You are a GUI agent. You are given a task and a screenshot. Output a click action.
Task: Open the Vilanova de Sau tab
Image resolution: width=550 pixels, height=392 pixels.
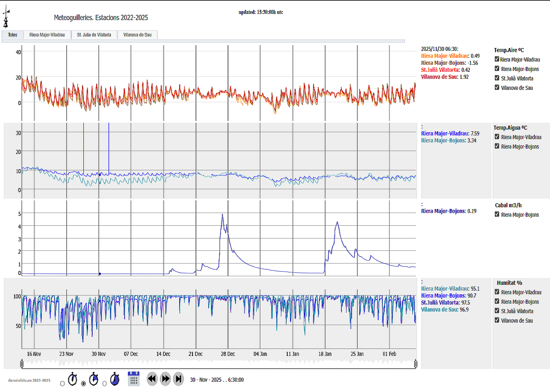coord(137,35)
